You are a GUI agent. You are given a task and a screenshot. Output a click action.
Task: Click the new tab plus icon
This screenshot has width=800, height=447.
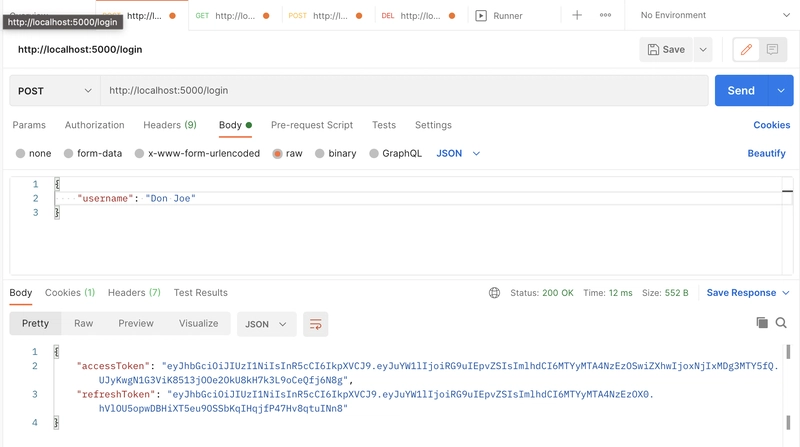pyautogui.click(x=577, y=15)
